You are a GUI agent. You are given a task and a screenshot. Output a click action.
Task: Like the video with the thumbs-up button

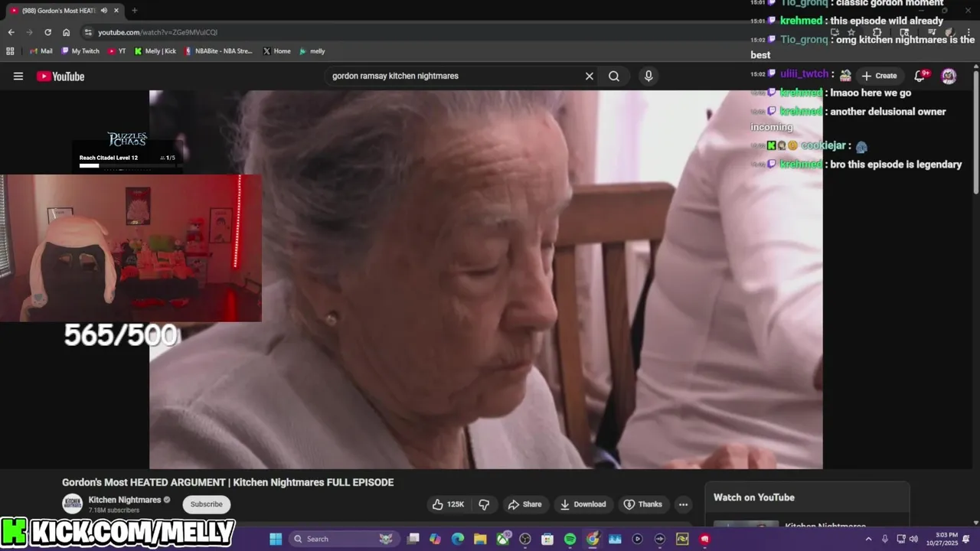point(449,504)
